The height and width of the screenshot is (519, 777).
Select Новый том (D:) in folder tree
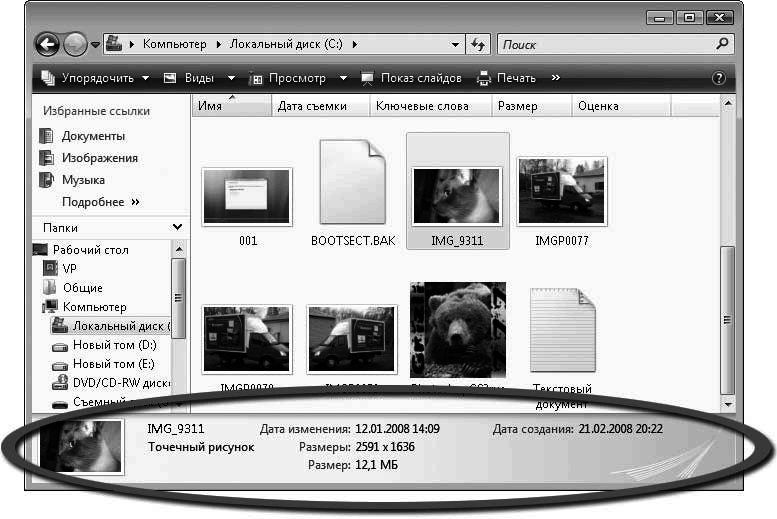pyautogui.click(x=114, y=345)
